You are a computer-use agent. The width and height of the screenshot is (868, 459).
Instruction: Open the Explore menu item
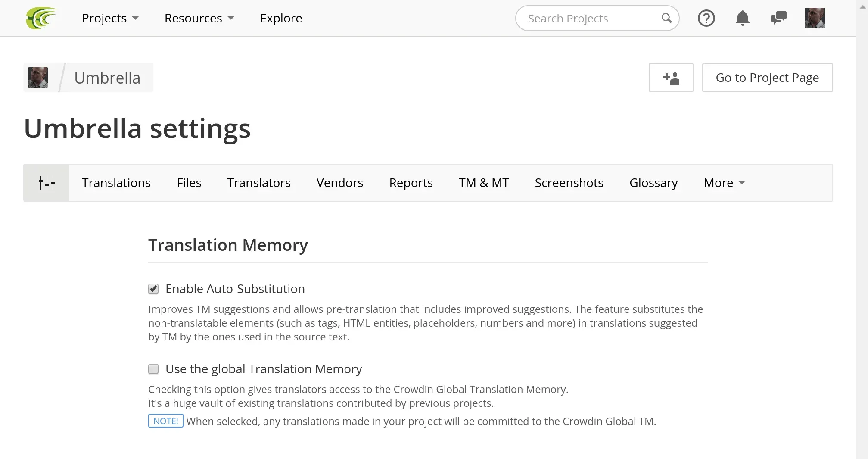281,18
